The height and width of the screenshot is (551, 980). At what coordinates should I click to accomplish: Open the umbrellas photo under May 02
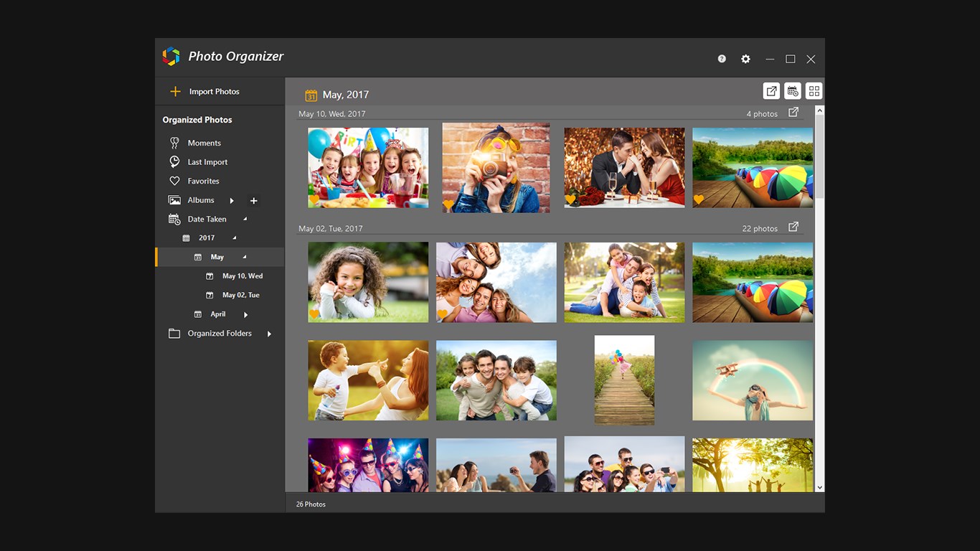click(x=753, y=282)
